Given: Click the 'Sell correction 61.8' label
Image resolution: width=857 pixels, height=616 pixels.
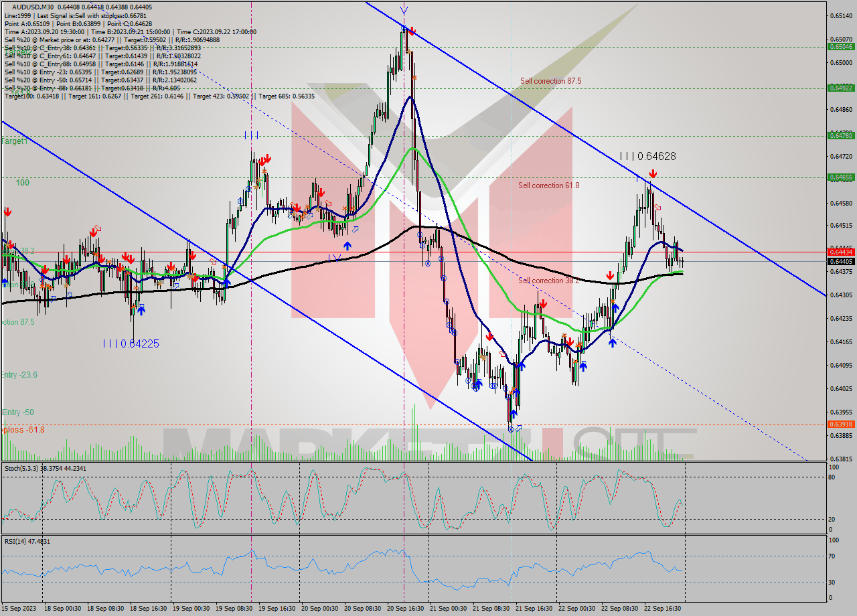Looking at the screenshot, I should coord(549,185).
